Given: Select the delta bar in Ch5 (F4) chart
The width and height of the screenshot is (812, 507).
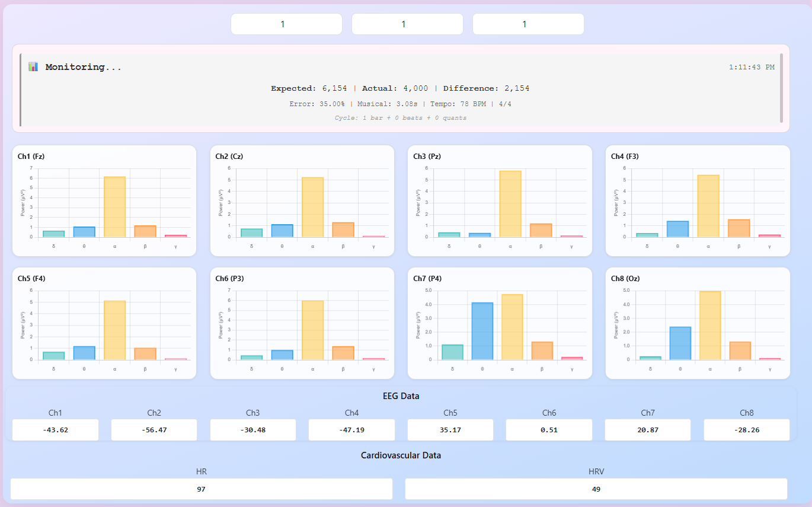Looking at the screenshot, I should pyautogui.click(x=55, y=355).
